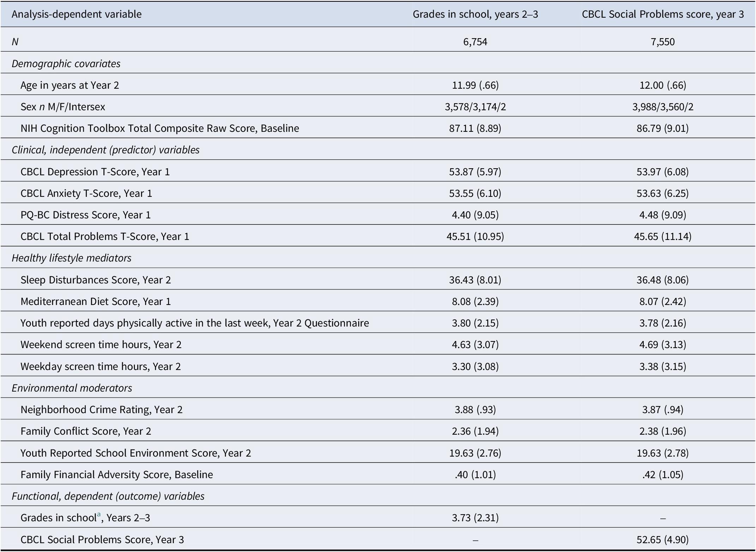756x552 pixels.
Task: Click the 'Environmental moderators' section heading
Action: click(72, 388)
